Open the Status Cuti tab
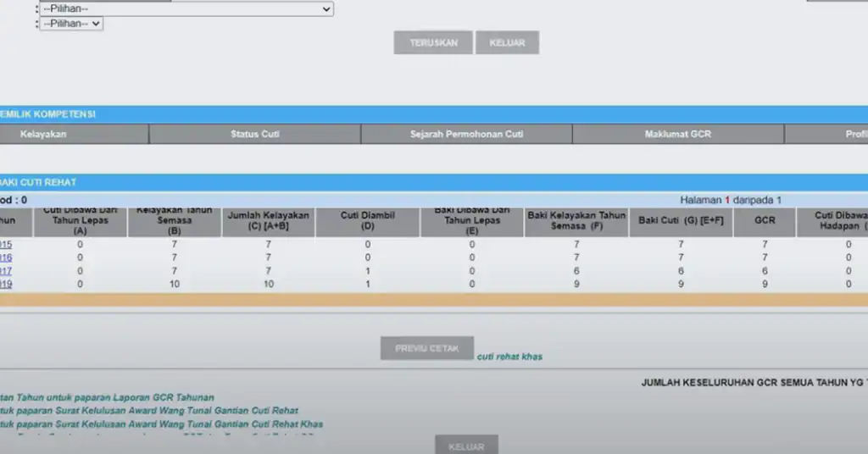 point(254,134)
